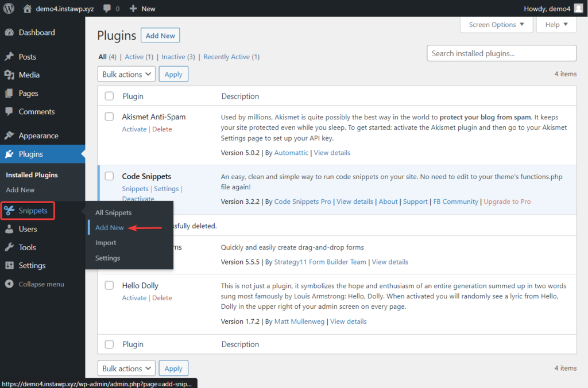Open the Strategy11 Form Builder Team link
Viewport: 588px width, 388px height.
pyautogui.click(x=320, y=262)
